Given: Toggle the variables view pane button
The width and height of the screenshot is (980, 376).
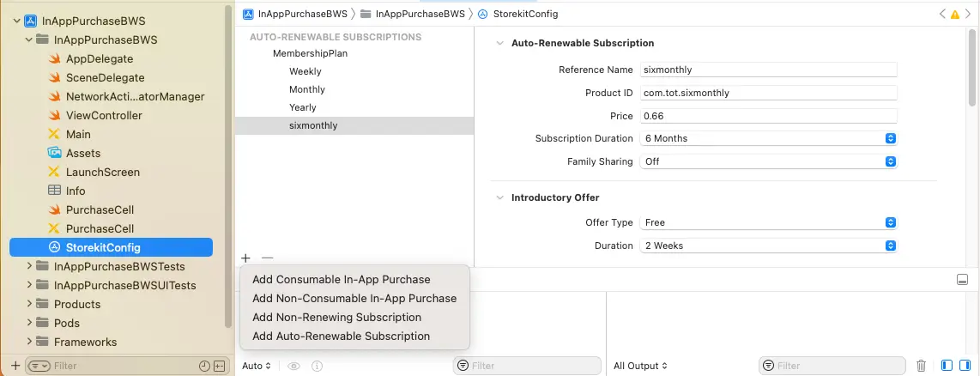Looking at the screenshot, I should pyautogui.click(x=947, y=366).
